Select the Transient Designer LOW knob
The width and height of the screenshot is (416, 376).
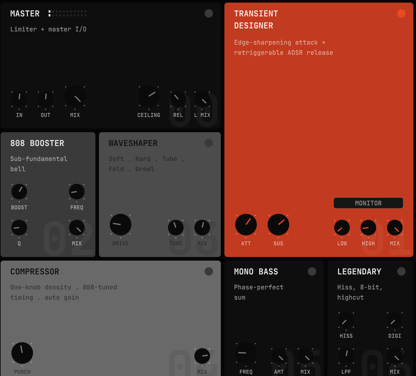(342, 228)
